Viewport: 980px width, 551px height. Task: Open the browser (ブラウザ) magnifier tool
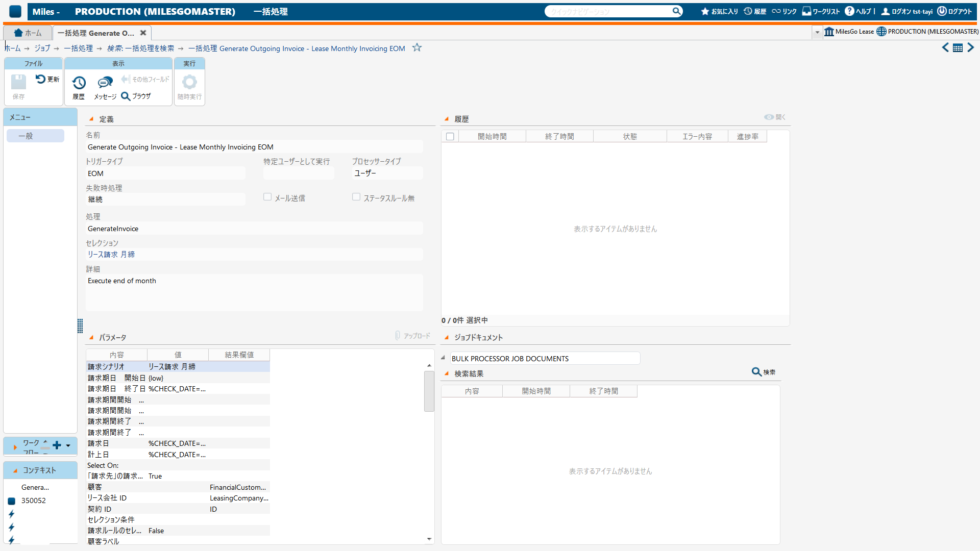point(126,96)
